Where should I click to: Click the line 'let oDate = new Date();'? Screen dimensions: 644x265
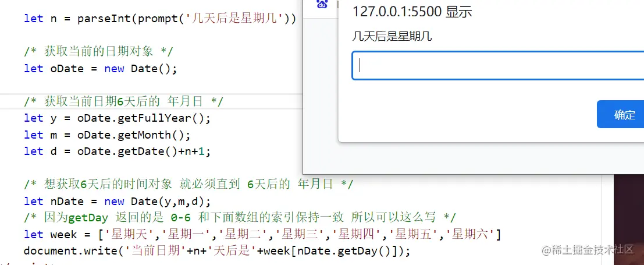coord(100,68)
